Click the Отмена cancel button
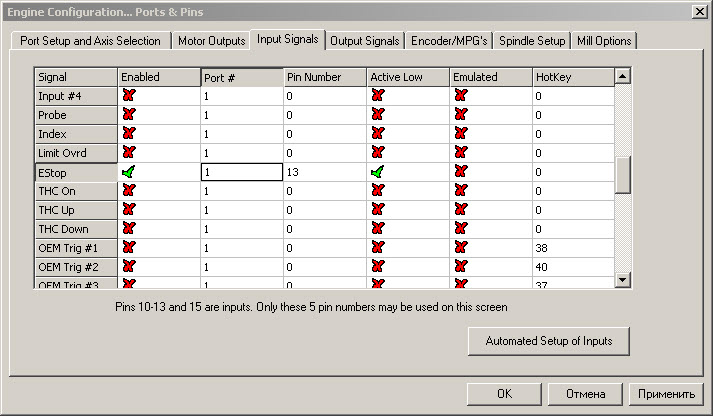Viewport: 713px width, 416px height. point(585,394)
